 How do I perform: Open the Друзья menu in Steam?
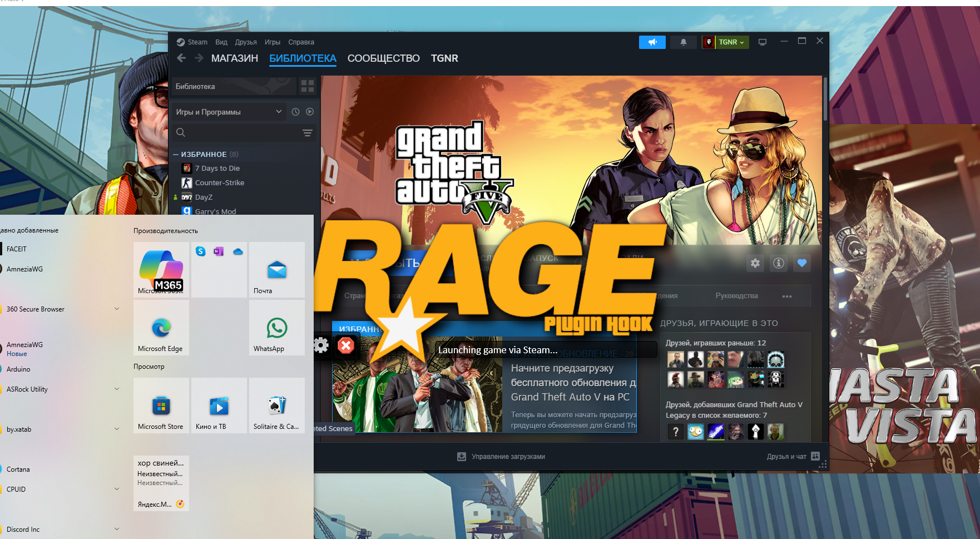pyautogui.click(x=245, y=42)
